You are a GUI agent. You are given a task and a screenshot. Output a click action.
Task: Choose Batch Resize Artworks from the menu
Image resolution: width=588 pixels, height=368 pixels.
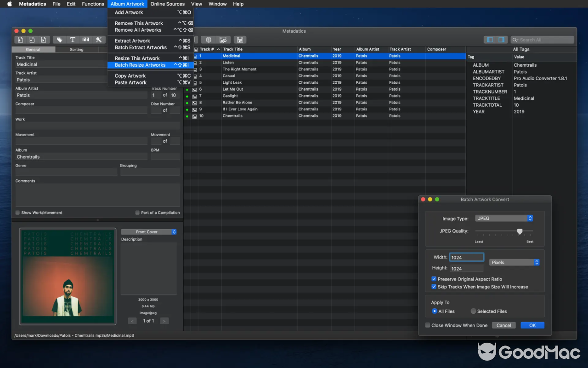point(141,65)
